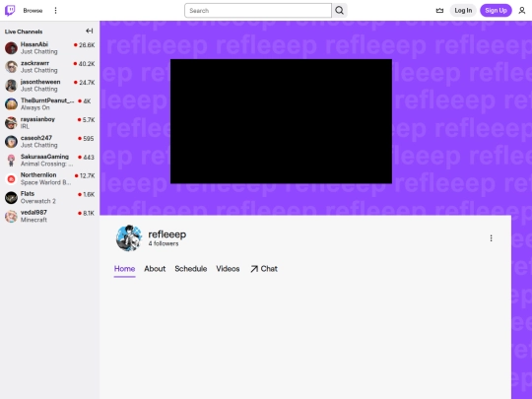Screen dimensions: 532x399
Task: Open vedal987 Minecraft channel
Action: point(50,216)
